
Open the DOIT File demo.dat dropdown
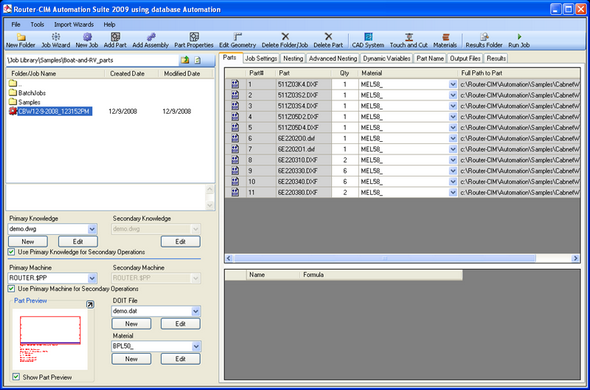pos(196,311)
